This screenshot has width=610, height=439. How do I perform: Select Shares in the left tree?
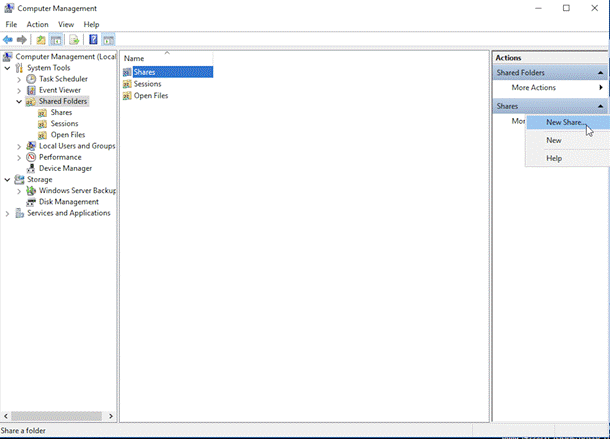pos(61,112)
